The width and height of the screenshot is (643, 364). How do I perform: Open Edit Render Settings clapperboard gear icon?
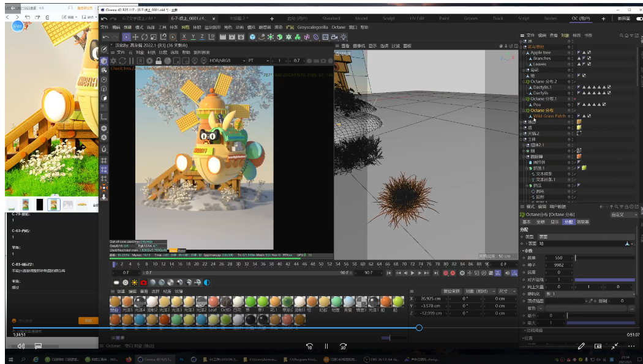click(241, 37)
